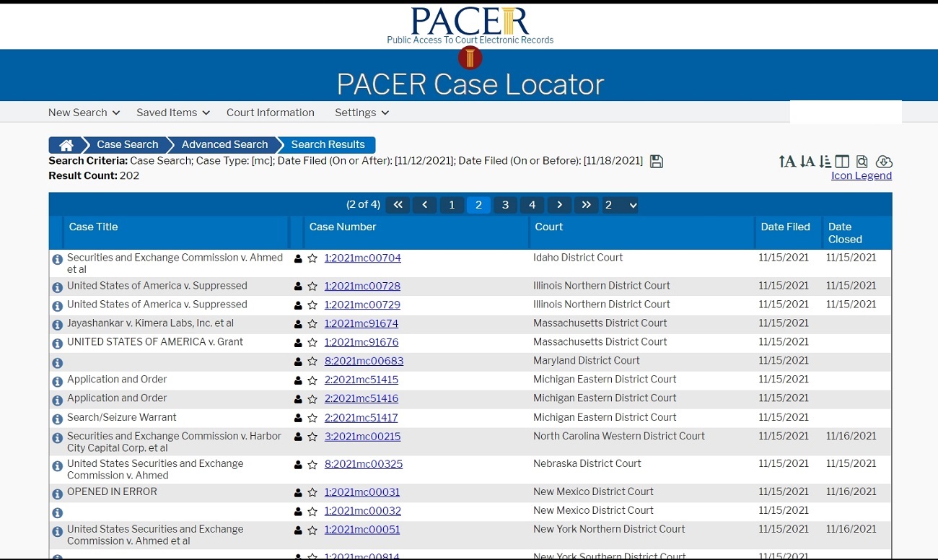This screenshot has width=938, height=560.
Task: Click the home icon in breadcrumb
Action: tap(66, 145)
